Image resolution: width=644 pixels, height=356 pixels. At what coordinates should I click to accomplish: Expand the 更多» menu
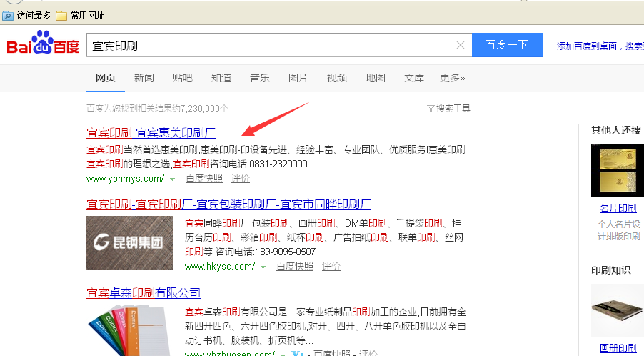click(x=452, y=78)
